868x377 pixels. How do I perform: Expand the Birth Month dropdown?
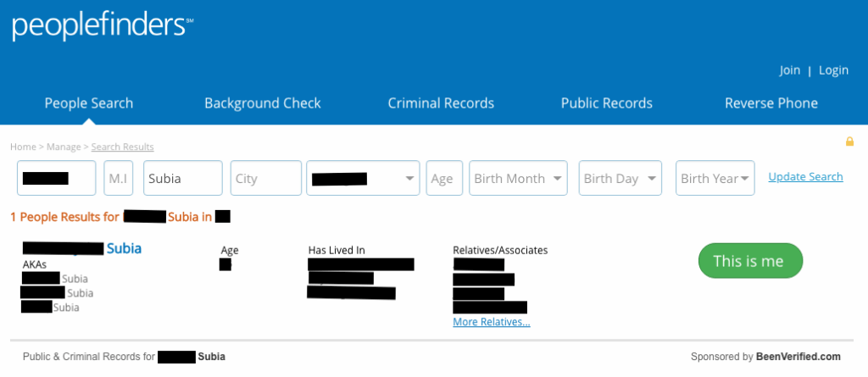pos(518,179)
